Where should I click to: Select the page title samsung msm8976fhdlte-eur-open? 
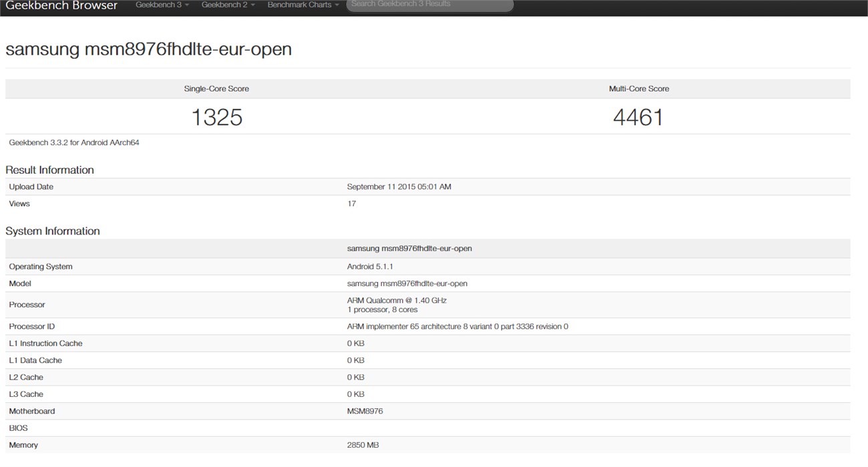click(148, 49)
